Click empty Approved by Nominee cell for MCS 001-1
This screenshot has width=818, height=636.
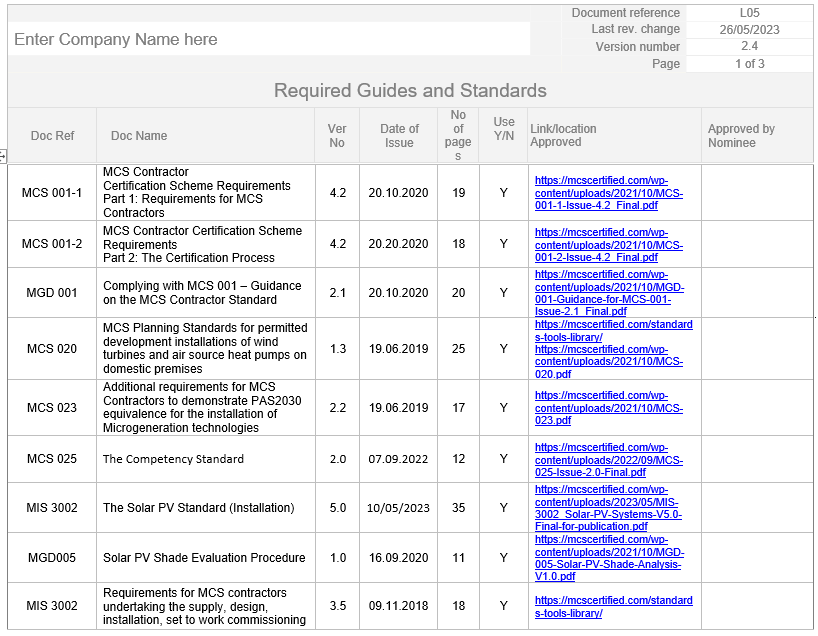click(x=756, y=193)
